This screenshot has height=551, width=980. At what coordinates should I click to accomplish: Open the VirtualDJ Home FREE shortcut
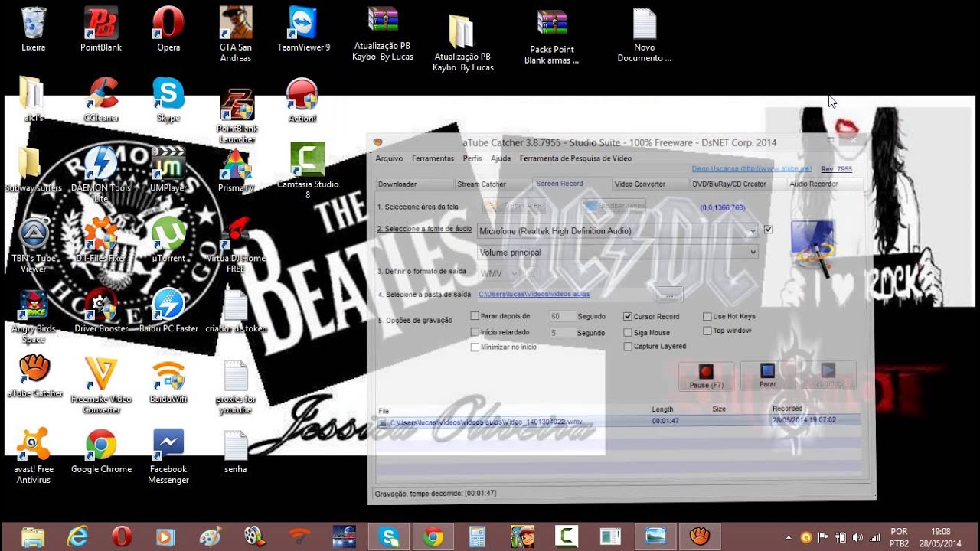[236, 244]
